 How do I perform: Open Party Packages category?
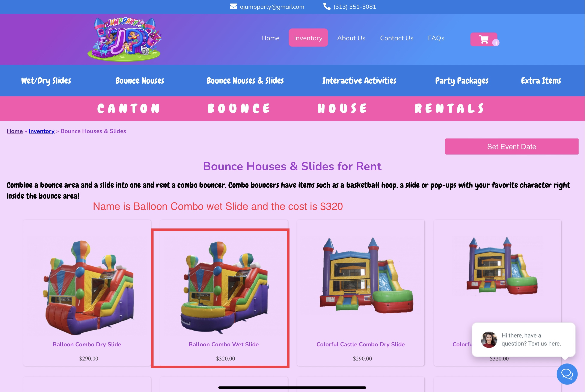pyautogui.click(x=462, y=81)
